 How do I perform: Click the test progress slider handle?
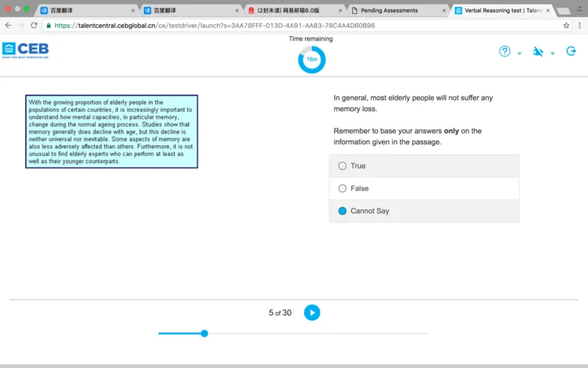pos(204,333)
